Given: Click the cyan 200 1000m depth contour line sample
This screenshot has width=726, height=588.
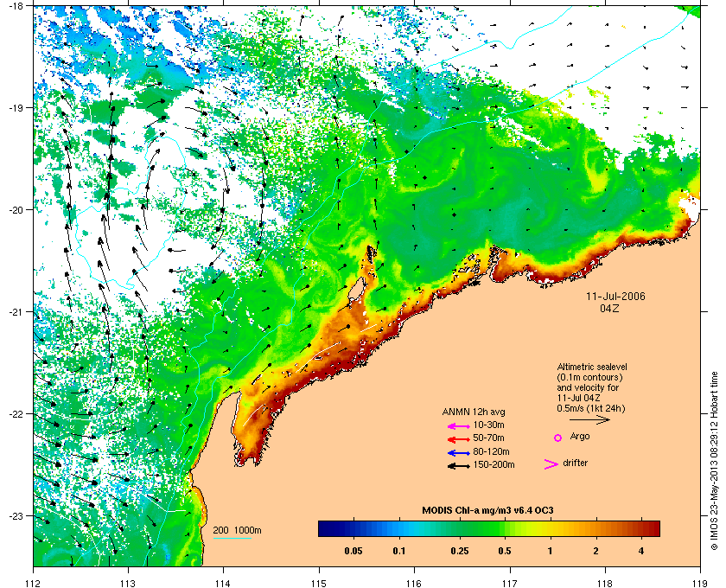Looking at the screenshot, I should (x=232, y=539).
